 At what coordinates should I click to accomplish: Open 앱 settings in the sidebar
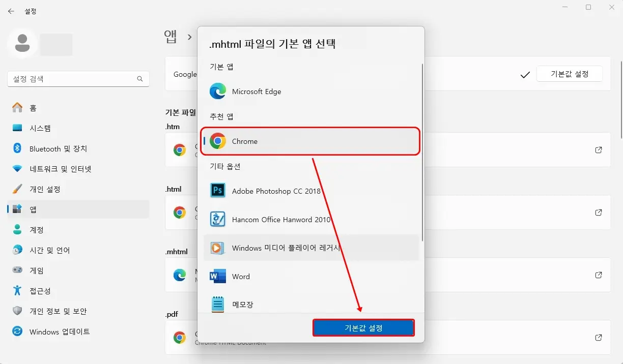(78, 209)
